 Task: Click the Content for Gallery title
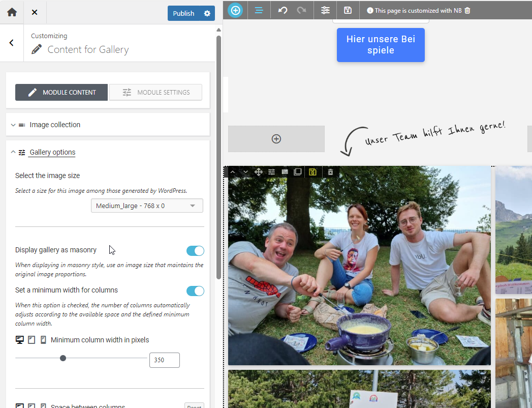pos(88,49)
